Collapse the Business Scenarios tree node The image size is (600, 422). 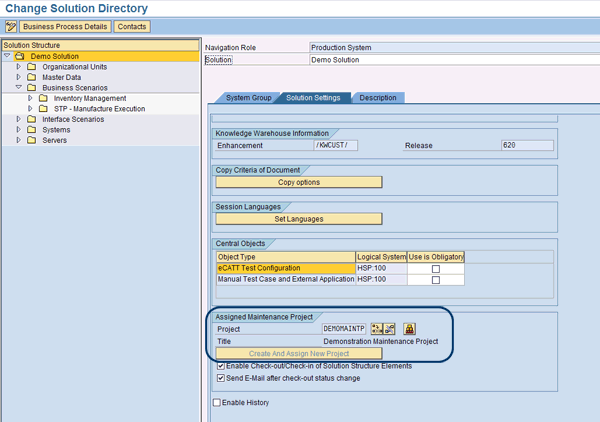coord(18,88)
